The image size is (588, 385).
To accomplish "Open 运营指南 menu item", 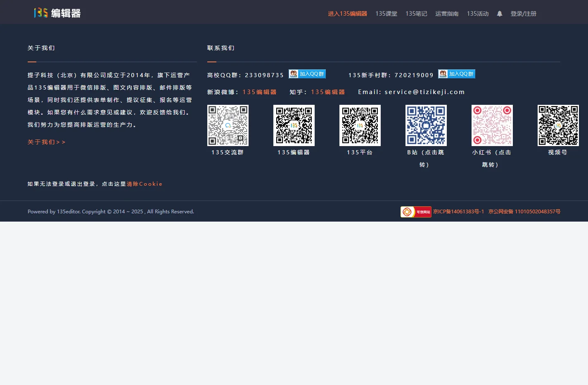I will tap(447, 14).
